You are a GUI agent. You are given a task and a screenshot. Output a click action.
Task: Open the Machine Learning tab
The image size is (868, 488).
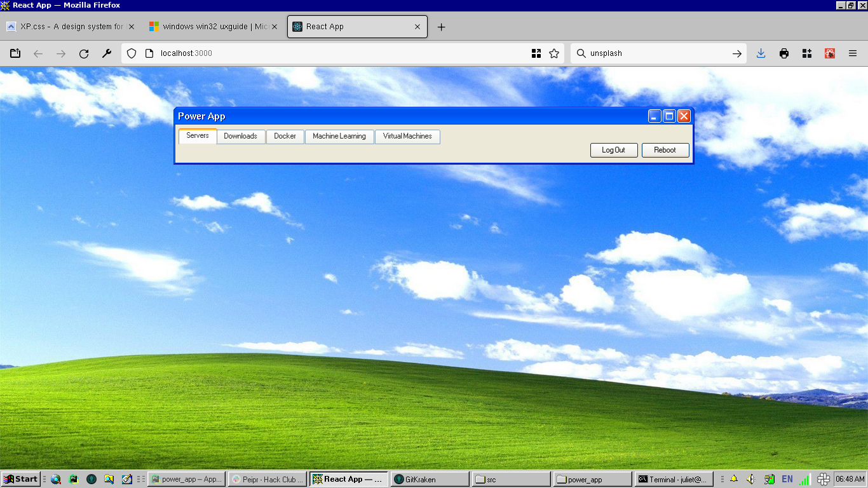pos(339,137)
